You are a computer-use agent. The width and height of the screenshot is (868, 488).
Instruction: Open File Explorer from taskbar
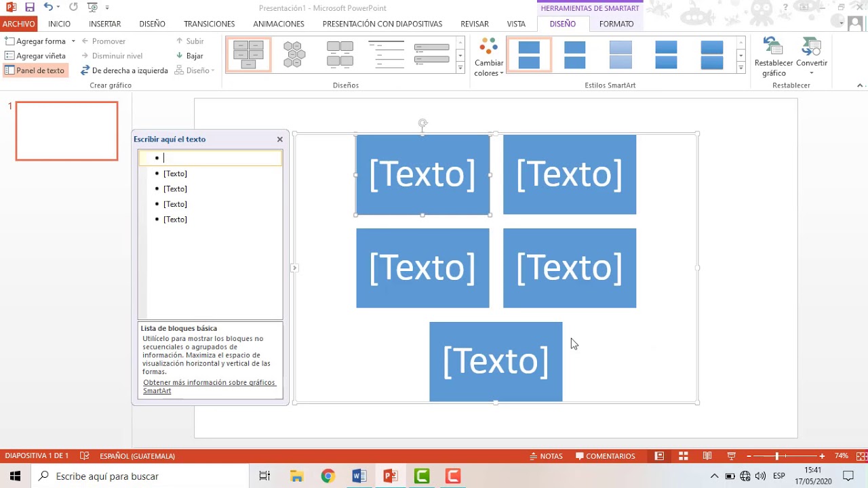click(296, 476)
